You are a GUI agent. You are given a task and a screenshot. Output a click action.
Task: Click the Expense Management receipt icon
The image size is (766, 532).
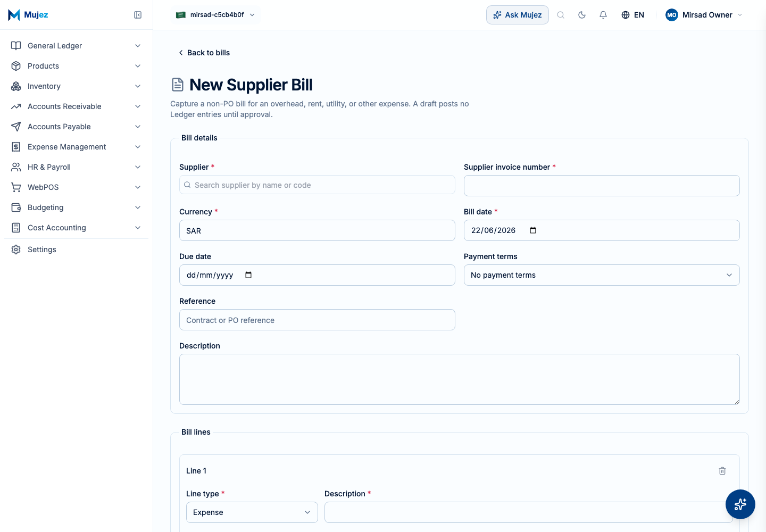pyautogui.click(x=16, y=147)
